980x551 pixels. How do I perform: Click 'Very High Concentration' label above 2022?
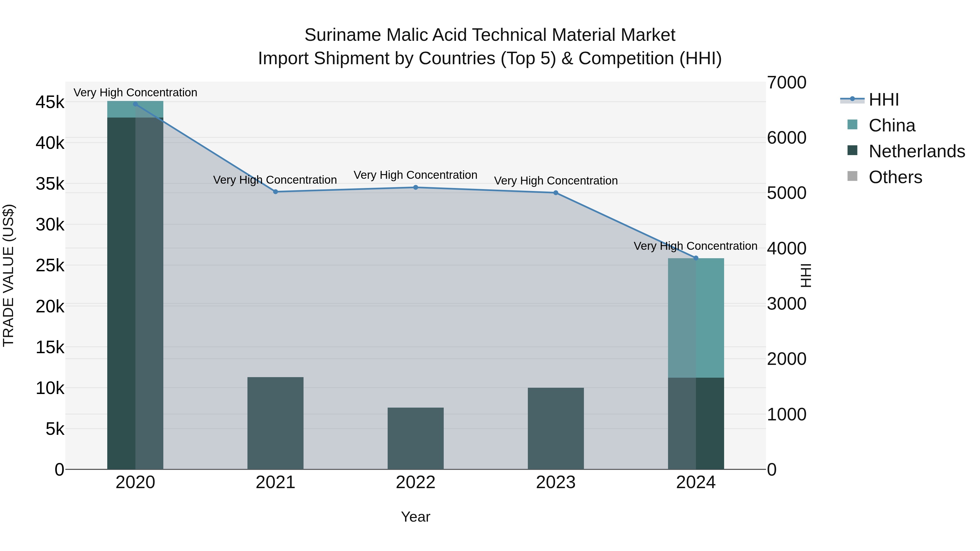click(x=415, y=175)
